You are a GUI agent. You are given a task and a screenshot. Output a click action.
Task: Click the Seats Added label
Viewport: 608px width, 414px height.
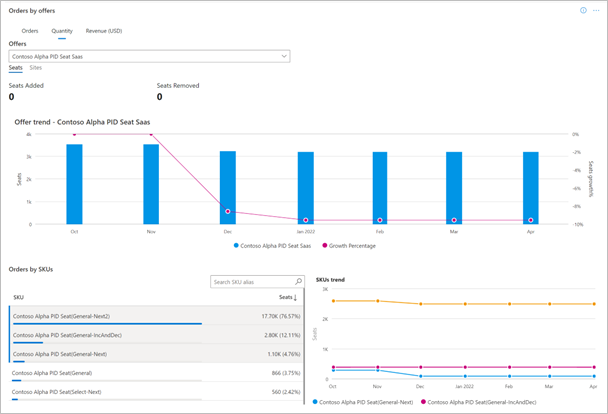coord(26,86)
